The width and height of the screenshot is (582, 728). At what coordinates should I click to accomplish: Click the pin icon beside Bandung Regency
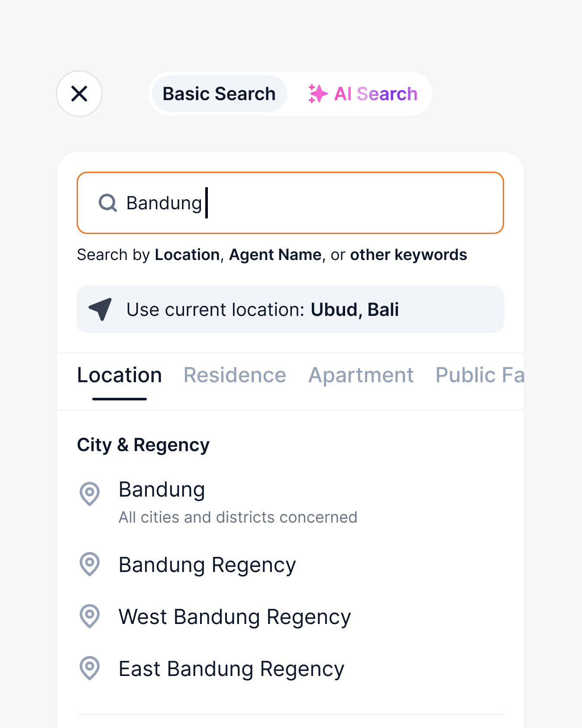click(x=90, y=564)
